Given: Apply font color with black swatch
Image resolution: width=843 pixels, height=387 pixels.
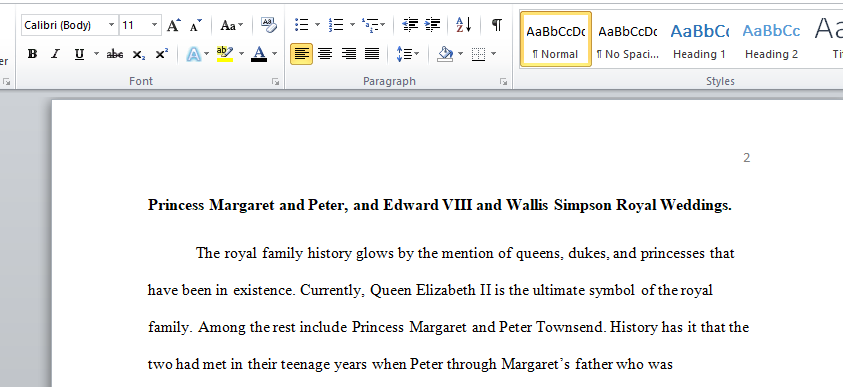Looking at the screenshot, I should [x=259, y=54].
